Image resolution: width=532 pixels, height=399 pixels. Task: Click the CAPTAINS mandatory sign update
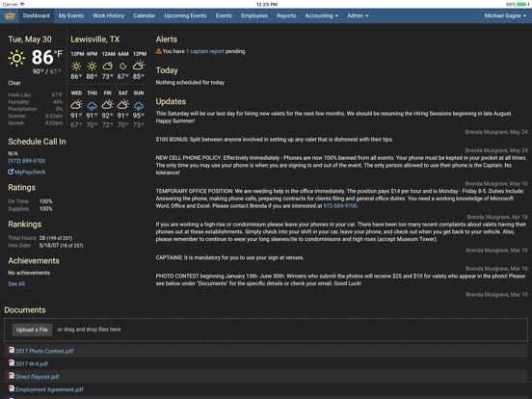(x=229, y=257)
